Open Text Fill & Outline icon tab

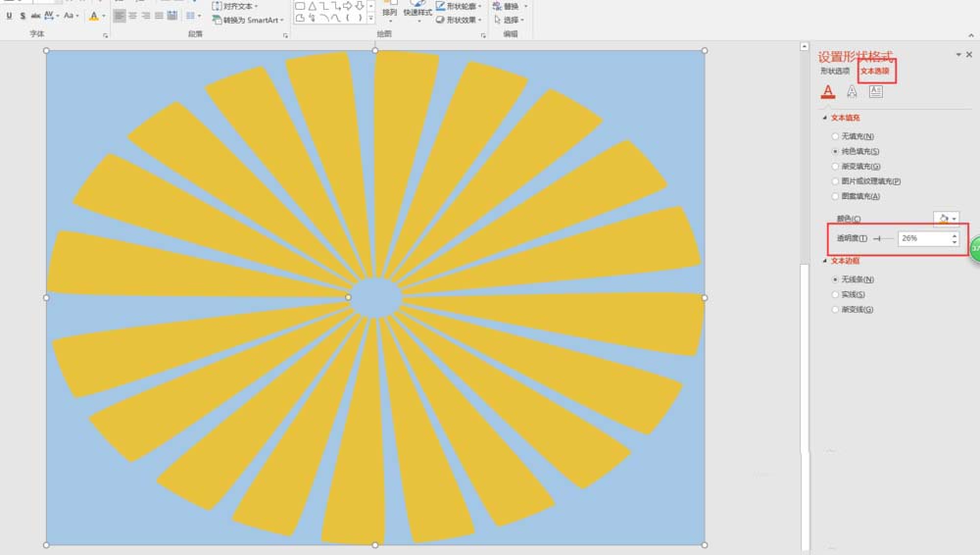tap(827, 91)
